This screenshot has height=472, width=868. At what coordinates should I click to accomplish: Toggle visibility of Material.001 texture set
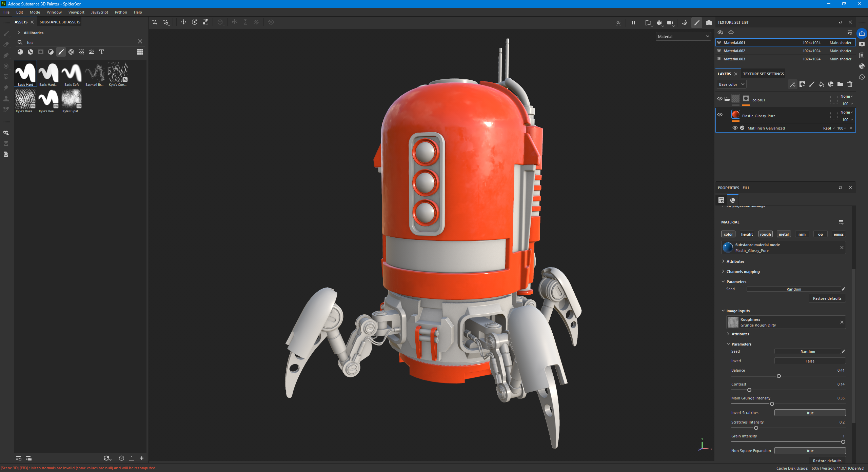[x=719, y=43]
